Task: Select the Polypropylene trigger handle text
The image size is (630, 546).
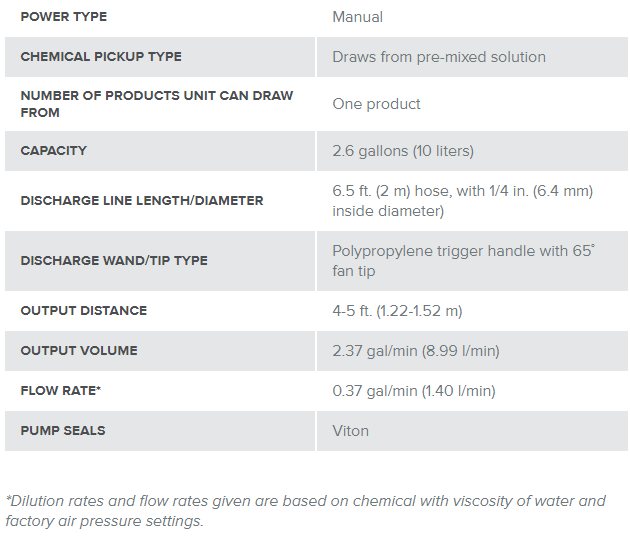Action: pyautogui.click(x=463, y=261)
